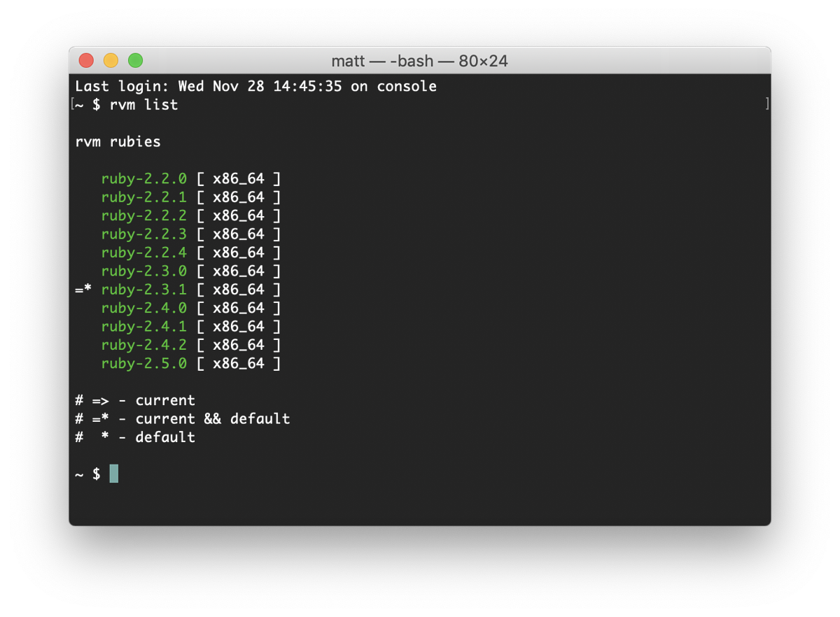Select the ruby-2.5.0 entry

pos(145,363)
